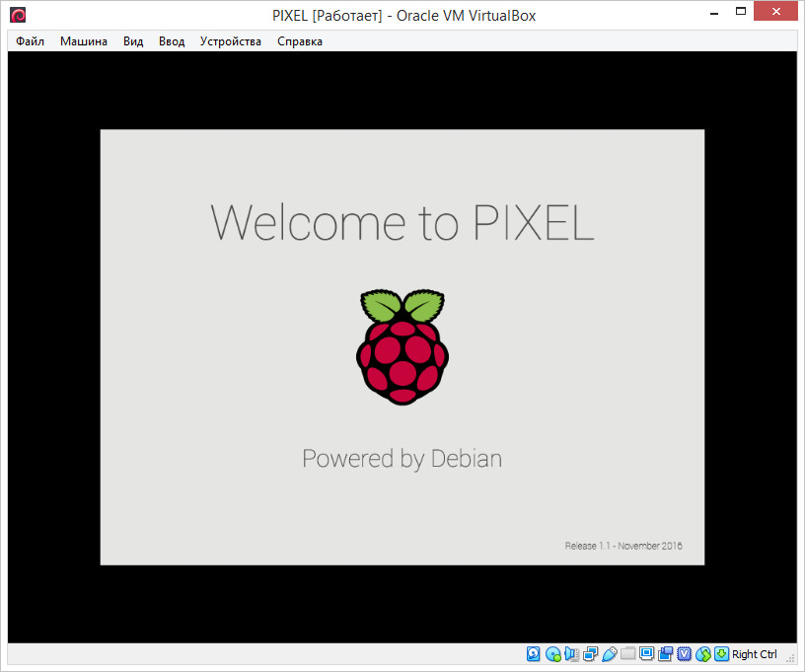Click the Right Ctrl host key label
This screenshot has width=805, height=672.
pyautogui.click(x=754, y=654)
